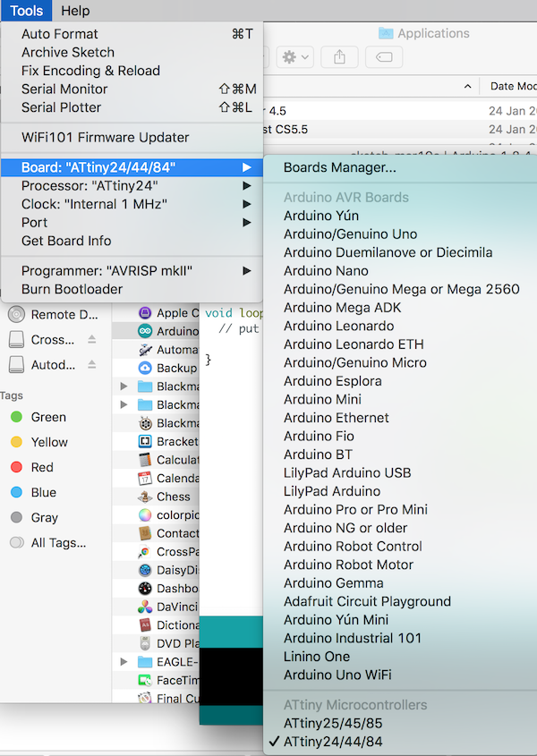Select the Automator app icon
This screenshot has width=537, height=756.
coord(145,349)
